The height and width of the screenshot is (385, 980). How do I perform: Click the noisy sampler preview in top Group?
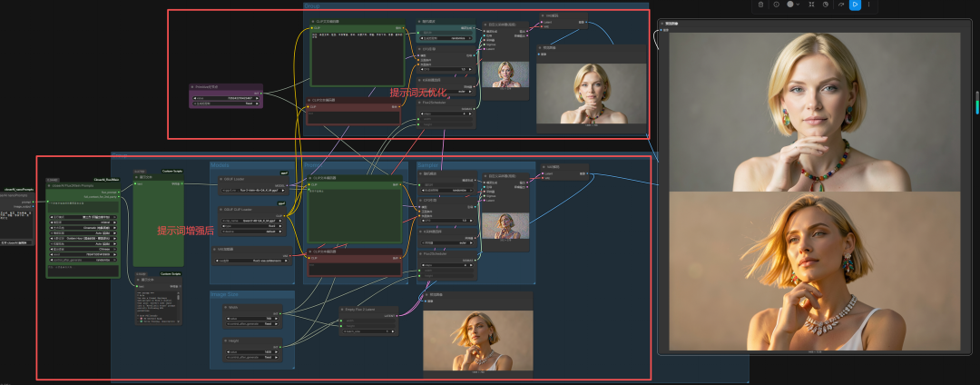505,74
